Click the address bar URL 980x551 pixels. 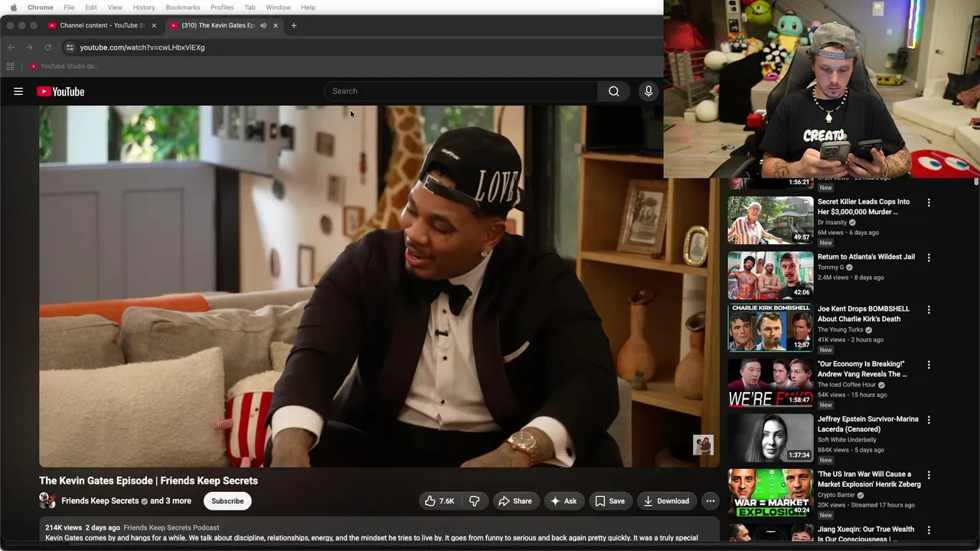coord(142,47)
